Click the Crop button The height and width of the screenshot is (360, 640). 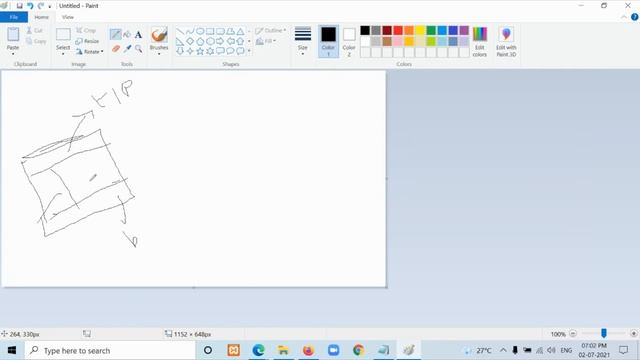[86, 31]
